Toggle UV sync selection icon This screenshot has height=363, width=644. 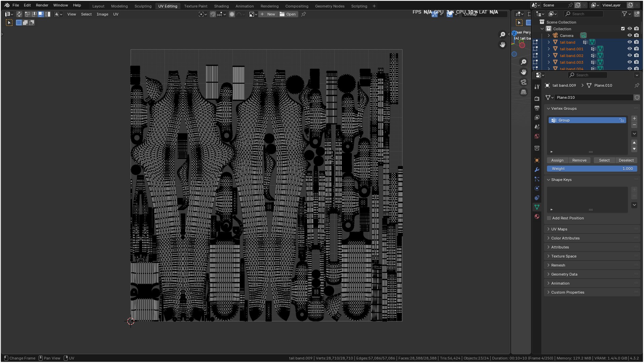click(x=19, y=14)
